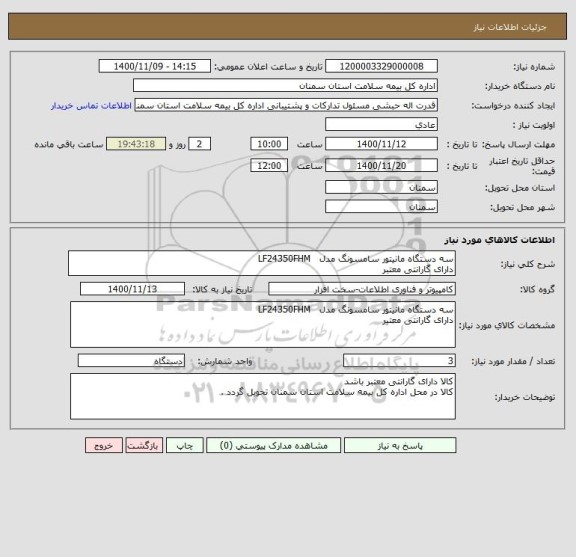Click the خروج exit button

click(104, 445)
